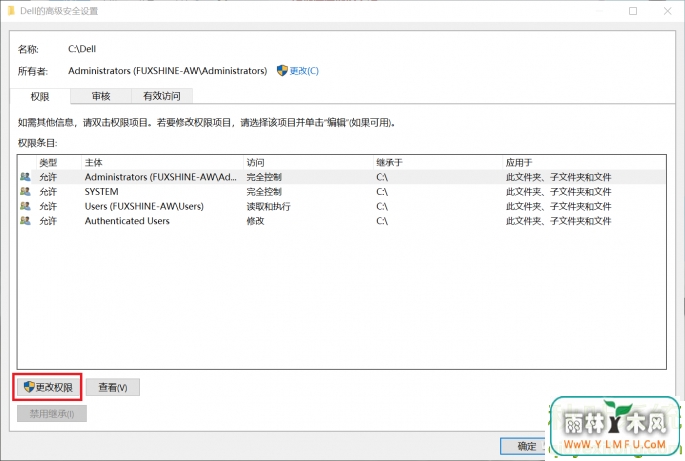Click 此文件夹、子文件夹和文件 in the SYSTEM row
The height and width of the screenshot is (461, 685).
[558, 192]
